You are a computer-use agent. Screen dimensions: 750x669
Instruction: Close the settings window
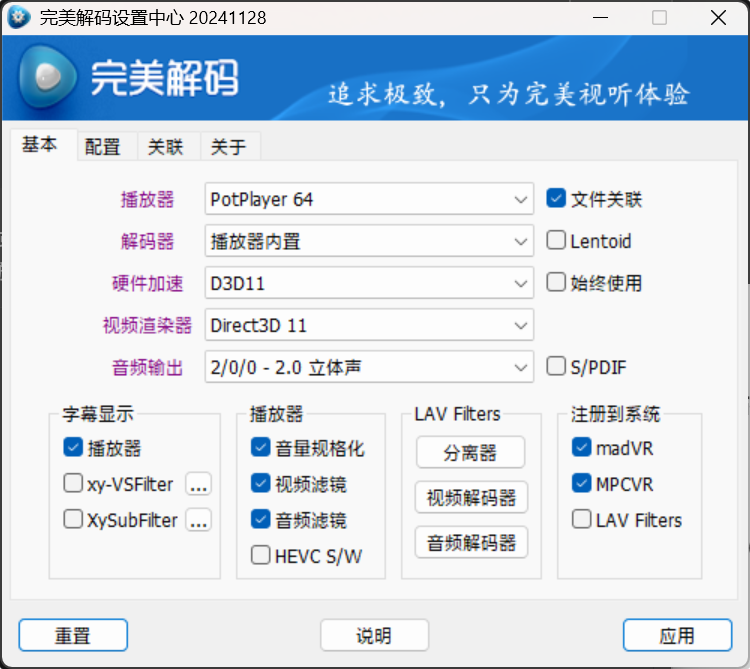[x=718, y=18]
